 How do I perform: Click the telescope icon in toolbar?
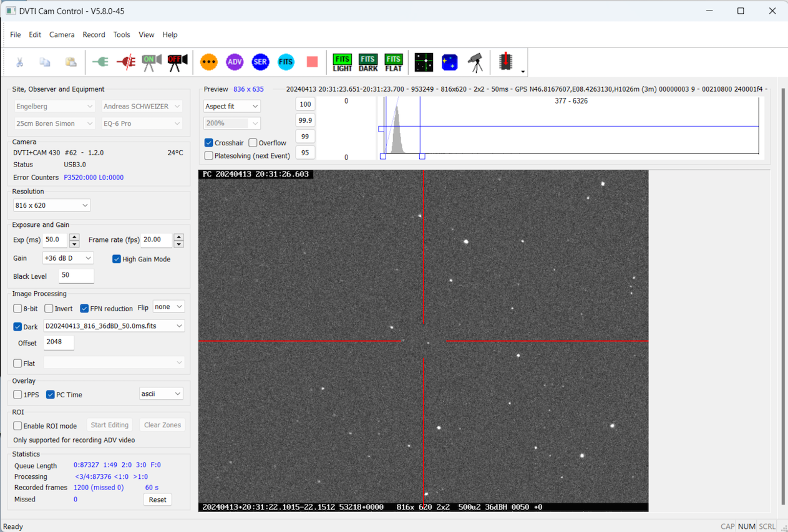click(x=475, y=62)
